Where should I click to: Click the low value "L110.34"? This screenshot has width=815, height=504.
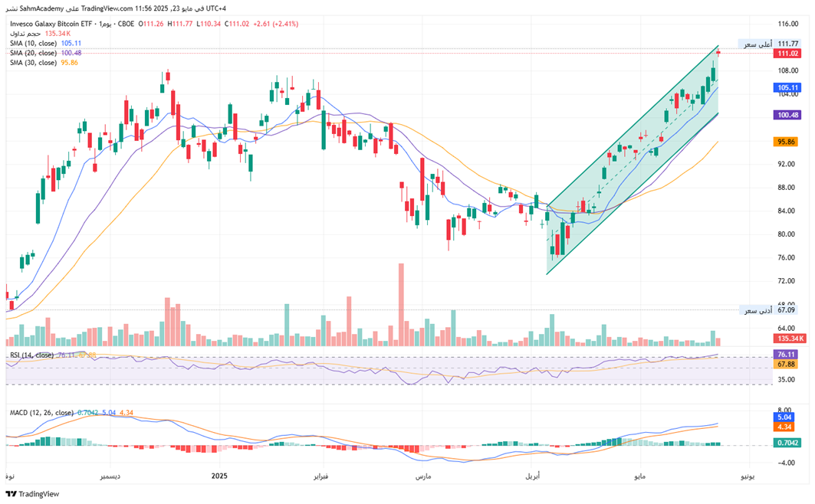[x=209, y=24]
